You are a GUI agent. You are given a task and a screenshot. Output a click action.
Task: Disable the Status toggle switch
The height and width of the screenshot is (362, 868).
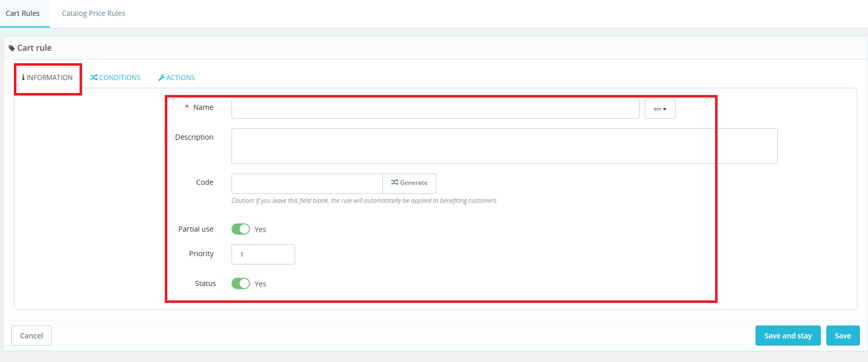click(240, 283)
